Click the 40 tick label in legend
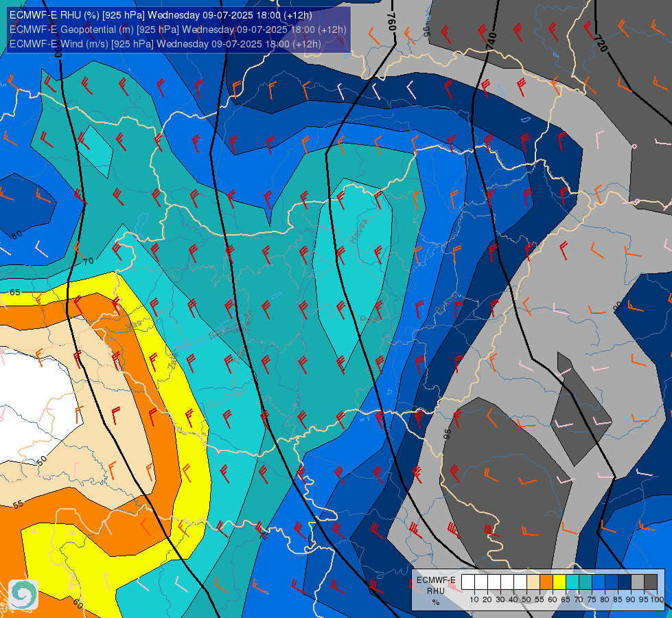Image resolution: width=672 pixels, height=618 pixels. pyautogui.click(x=513, y=599)
